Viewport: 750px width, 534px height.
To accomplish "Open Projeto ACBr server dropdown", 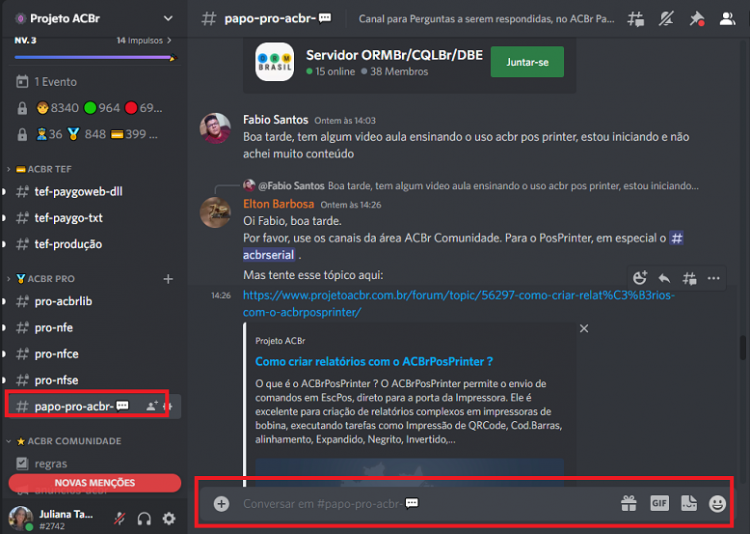I will (168, 18).
